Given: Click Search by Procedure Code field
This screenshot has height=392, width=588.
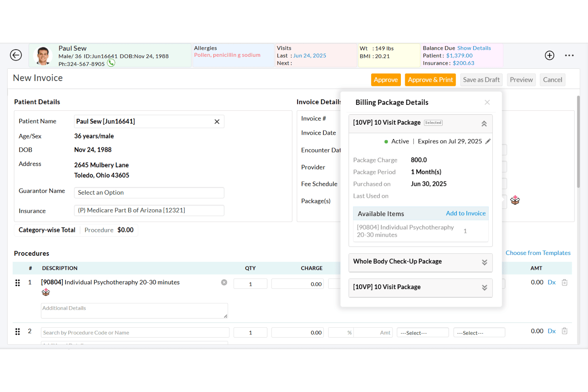Looking at the screenshot, I should pos(135,332).
